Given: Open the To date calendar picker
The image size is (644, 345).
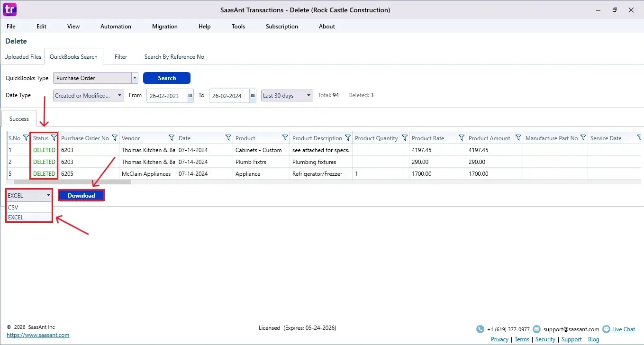Looking at the screenshot, I should point(253,95).
